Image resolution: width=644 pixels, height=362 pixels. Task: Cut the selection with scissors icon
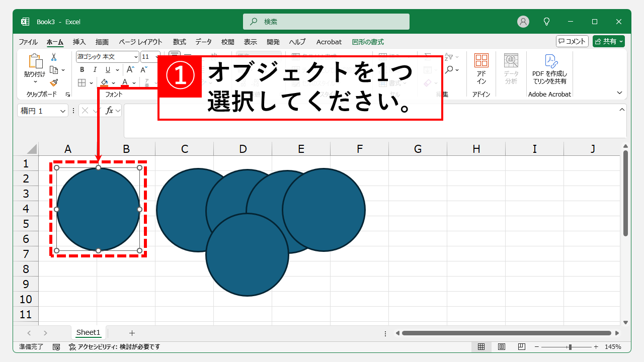click(54, 57)
